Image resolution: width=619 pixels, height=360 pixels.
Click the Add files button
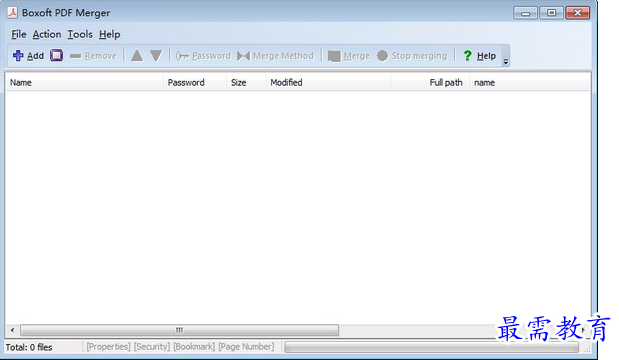pyautogui.click(x=28, y=56)
